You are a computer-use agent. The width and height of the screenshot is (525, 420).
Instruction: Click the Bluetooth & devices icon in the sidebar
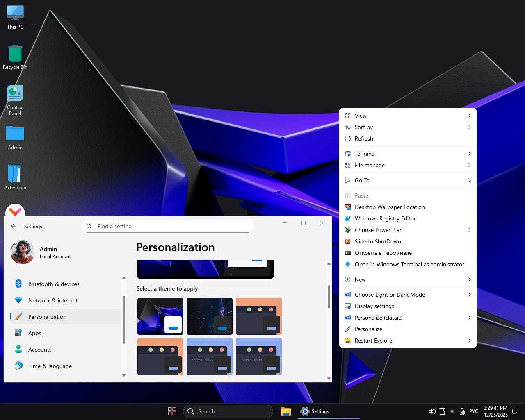18,284
